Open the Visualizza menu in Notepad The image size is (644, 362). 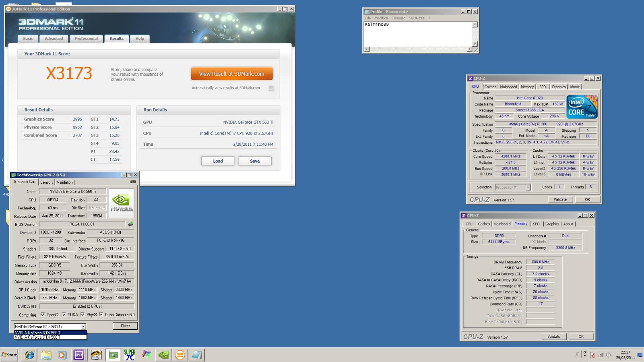click(x=417, y=18)
